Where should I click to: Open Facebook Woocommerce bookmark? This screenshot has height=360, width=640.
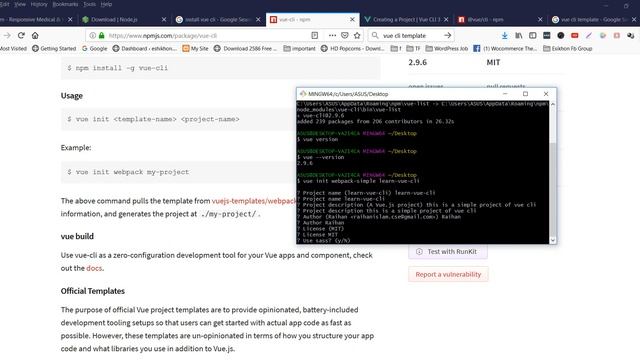(x=505, y=49)
